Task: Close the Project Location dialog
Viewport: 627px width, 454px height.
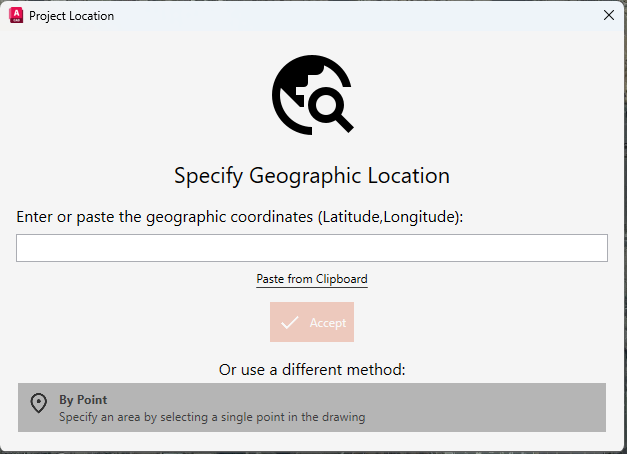Action: (609, 15)
